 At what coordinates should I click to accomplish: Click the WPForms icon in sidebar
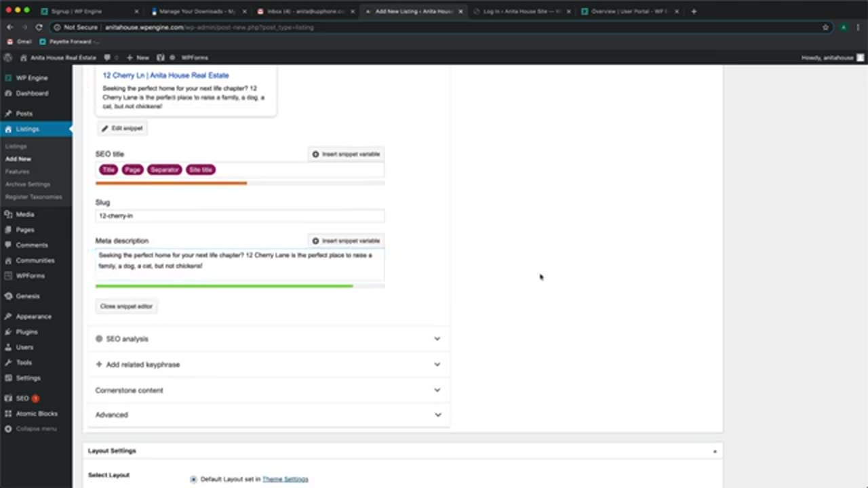8,276
